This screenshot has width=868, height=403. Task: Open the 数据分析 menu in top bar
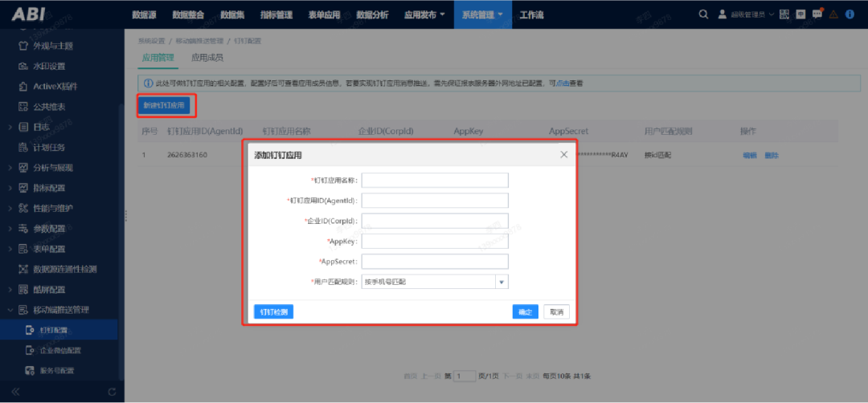point(371,14)
